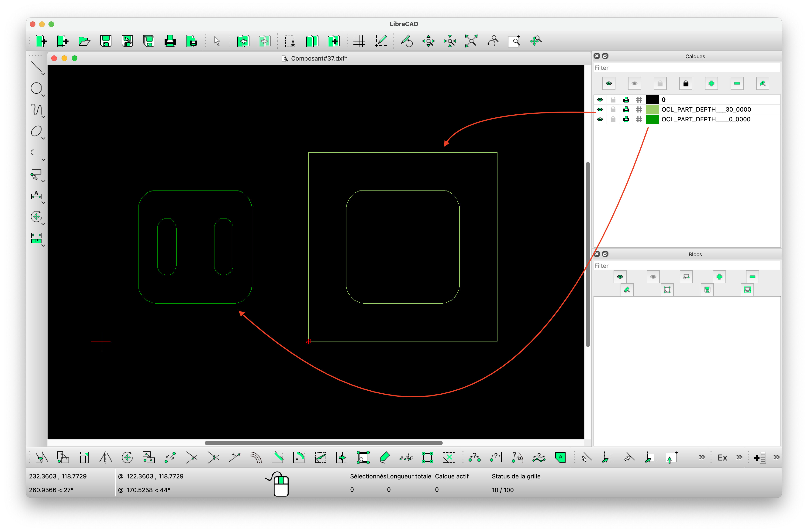808x532 pixels.
Task: Hide the OCL_PART_DEPTH___30_0000 layer via eye
Action: [x=600, y=109]
